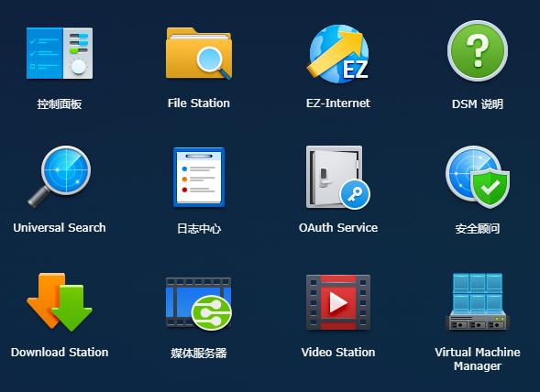
Task: Launch File Station folder icon
Action: click(x=199, y=53)
